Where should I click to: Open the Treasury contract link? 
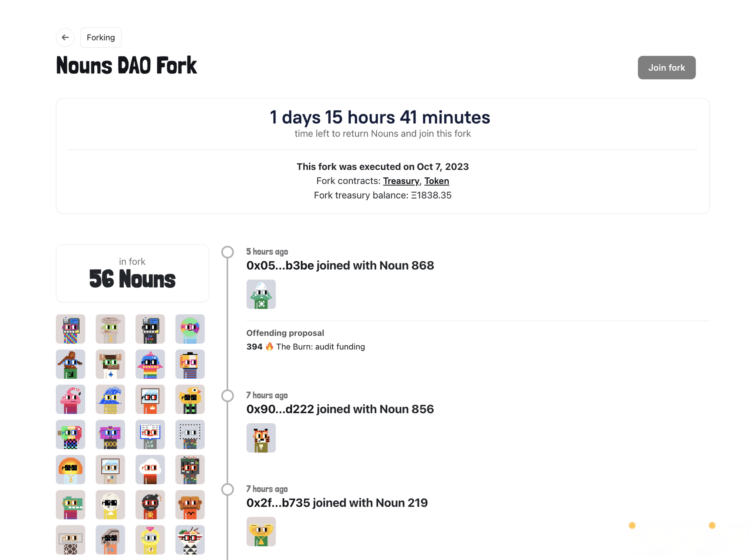401,181
